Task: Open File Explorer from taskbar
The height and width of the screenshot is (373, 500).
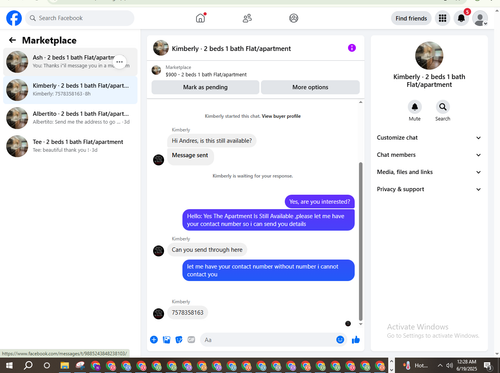Action: (65, 366)
